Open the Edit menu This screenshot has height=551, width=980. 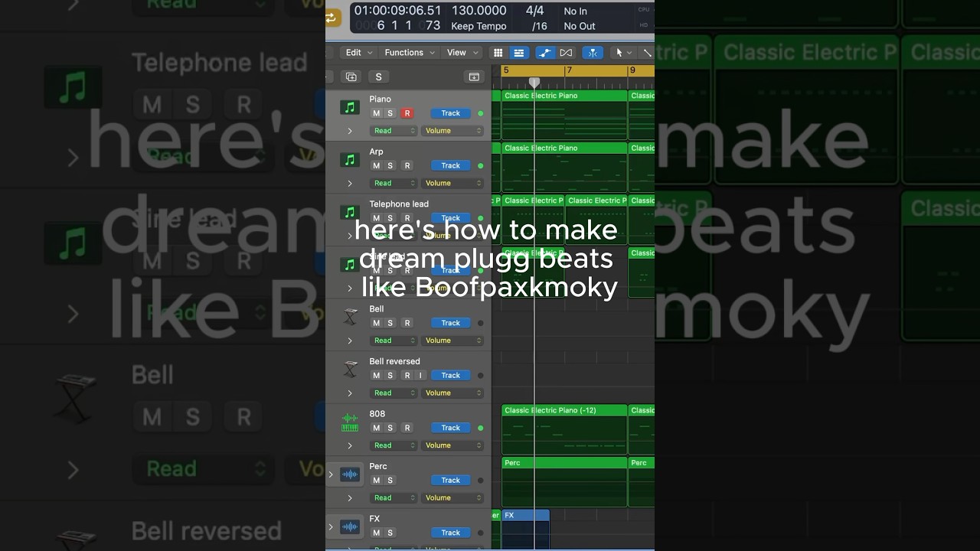[x=359, y=53]
